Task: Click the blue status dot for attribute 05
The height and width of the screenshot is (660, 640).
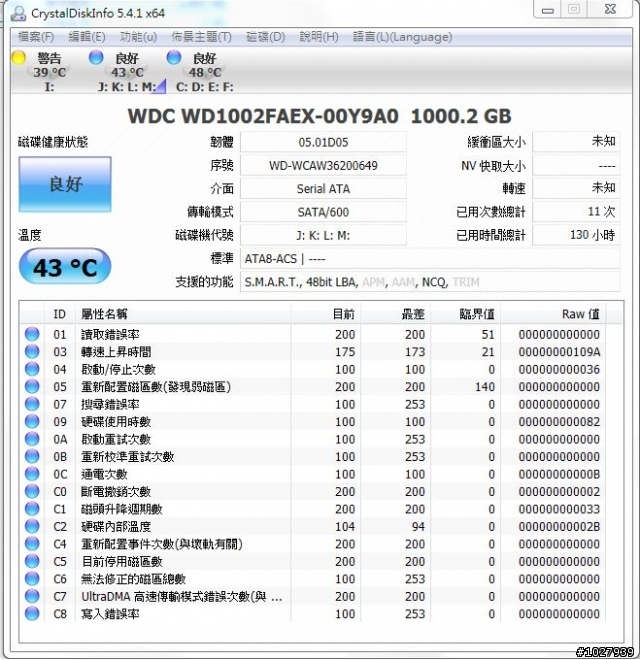Action: [32, 386]
